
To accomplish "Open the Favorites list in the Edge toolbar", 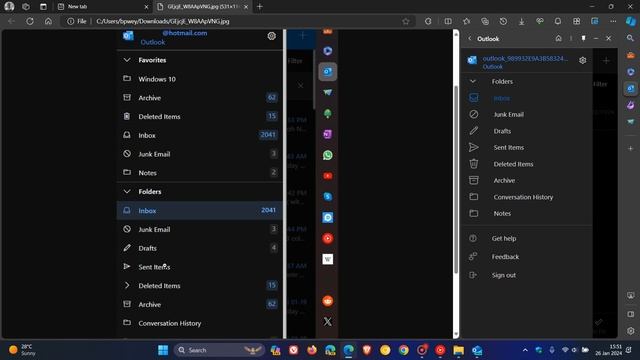I will point(467,21).
